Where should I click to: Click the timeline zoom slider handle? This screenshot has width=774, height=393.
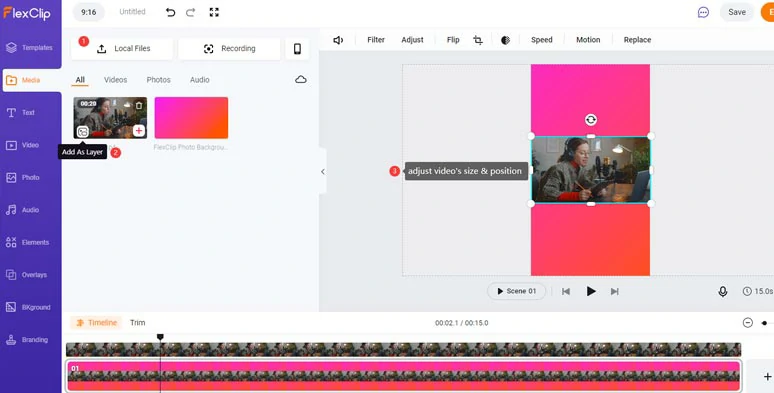tap(764, 323)
